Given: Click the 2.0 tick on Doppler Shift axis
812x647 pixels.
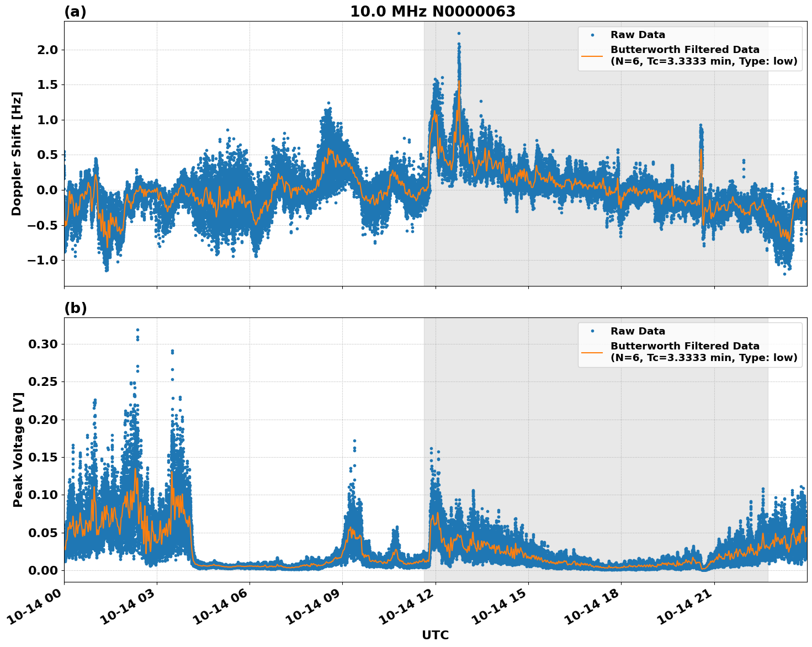Looking at the screenshot, I should click(x=46, y=50).
